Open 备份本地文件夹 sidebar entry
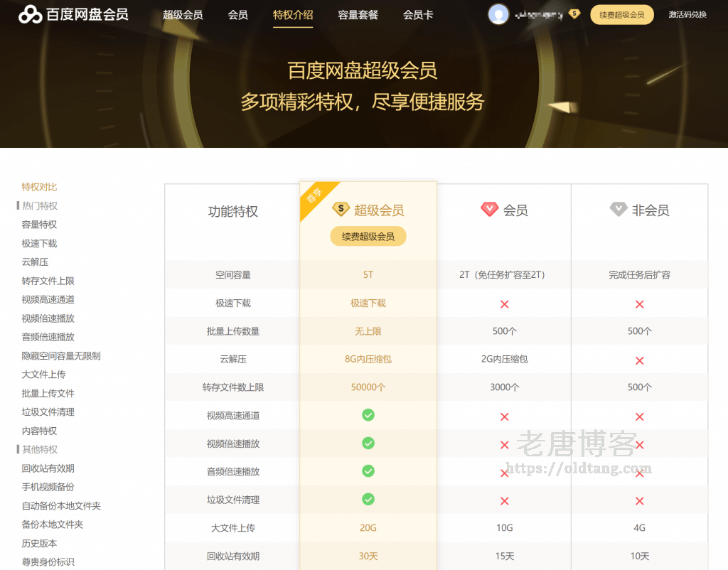Viewport: 728px width, 570px height. [x=52, y=525]
